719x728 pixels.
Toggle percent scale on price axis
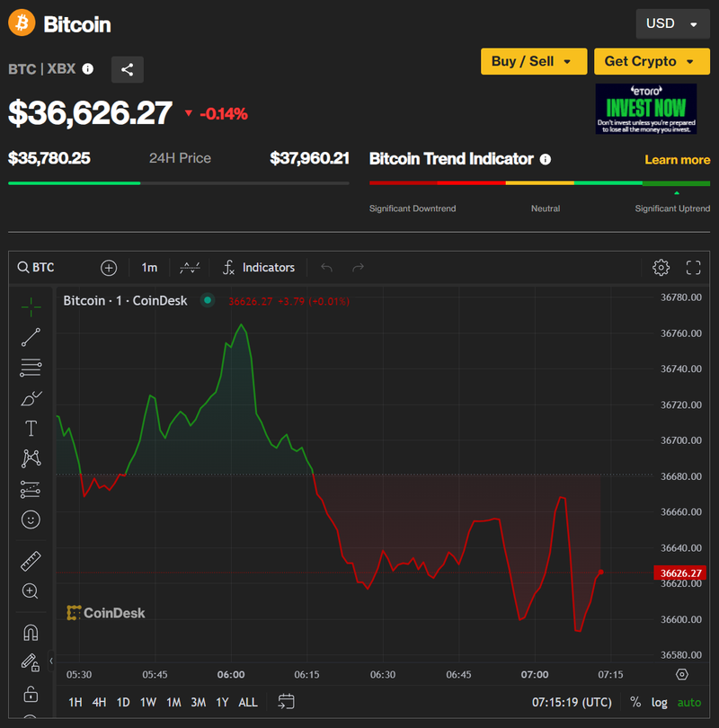tap(635, 702)
